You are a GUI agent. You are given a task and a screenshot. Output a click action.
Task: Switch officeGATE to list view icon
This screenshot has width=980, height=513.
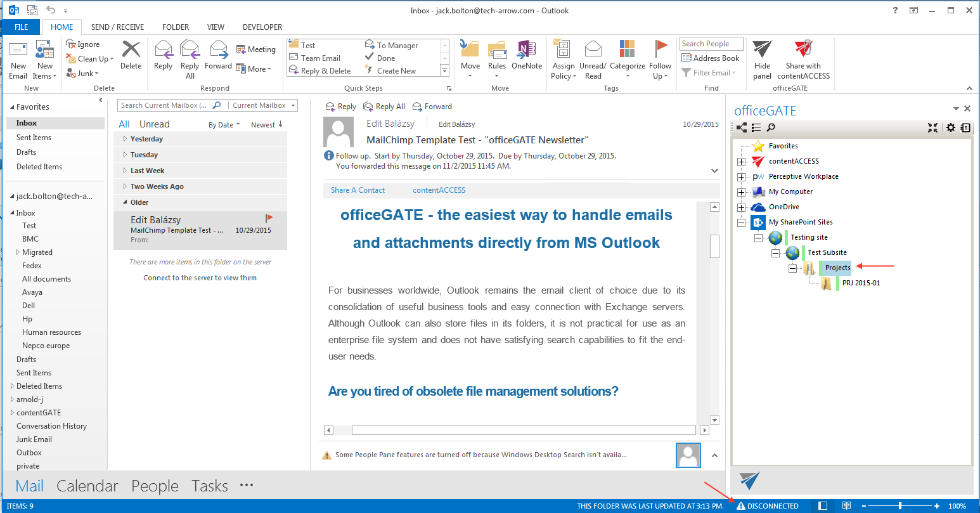point(756,127)
